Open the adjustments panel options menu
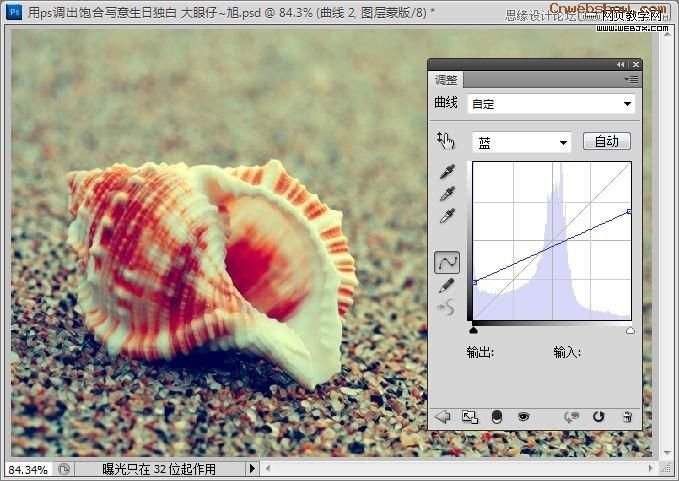Image resolution: width=679 pixels, height=481 pixels. [x=631, y=79]
